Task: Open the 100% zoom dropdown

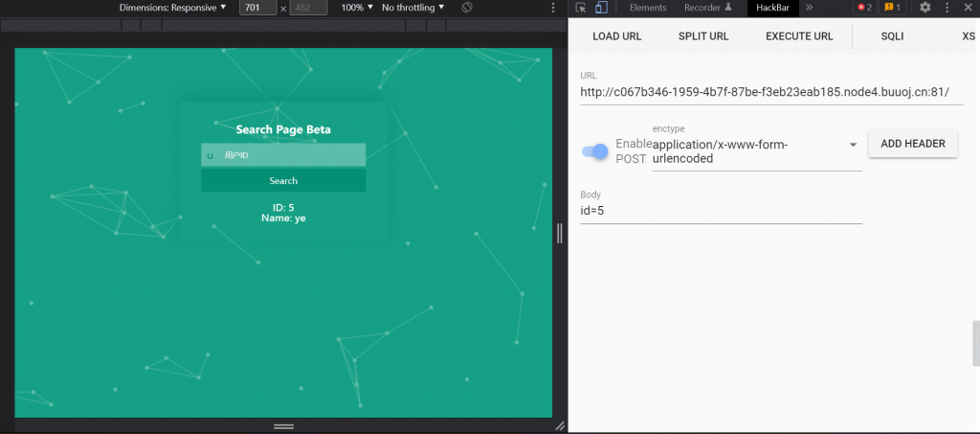Action: (357, 8)
